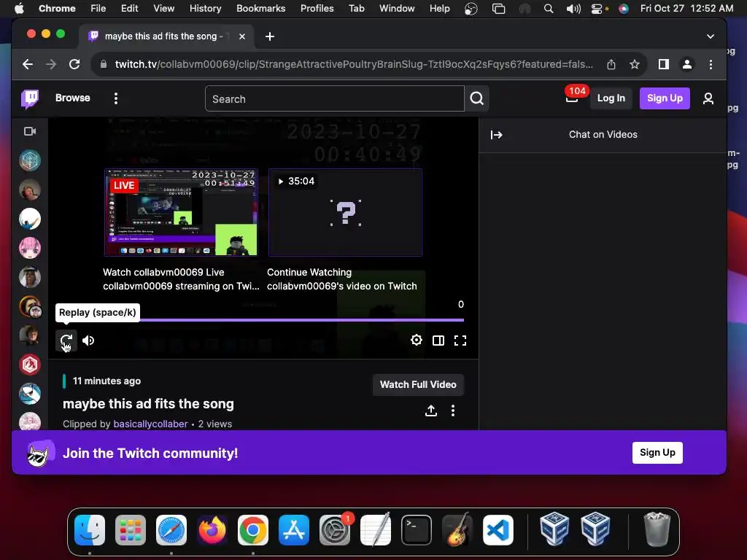Click the URL address bar
747x560 pixels.
pyautogui.click(x=354, y=64)
